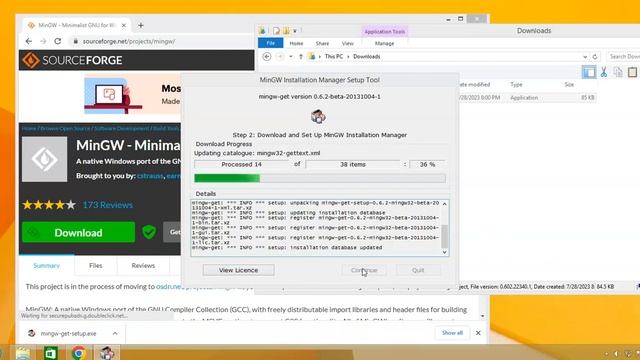640x360 pixels.
Task: Click the green shield icon beside Download
Action: point(149,232)
